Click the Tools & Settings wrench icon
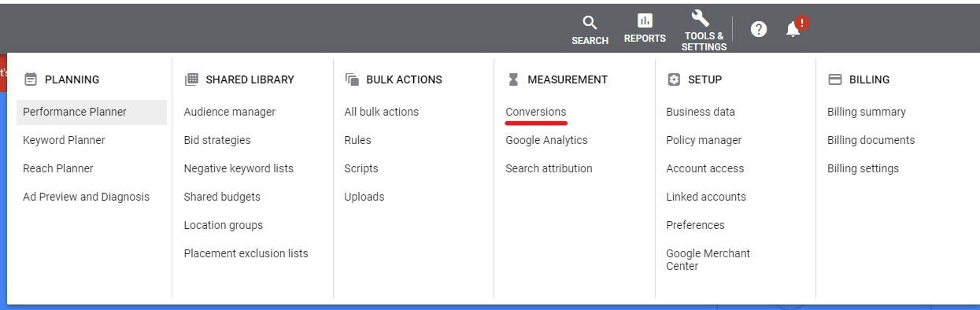 tap(701, 19)
